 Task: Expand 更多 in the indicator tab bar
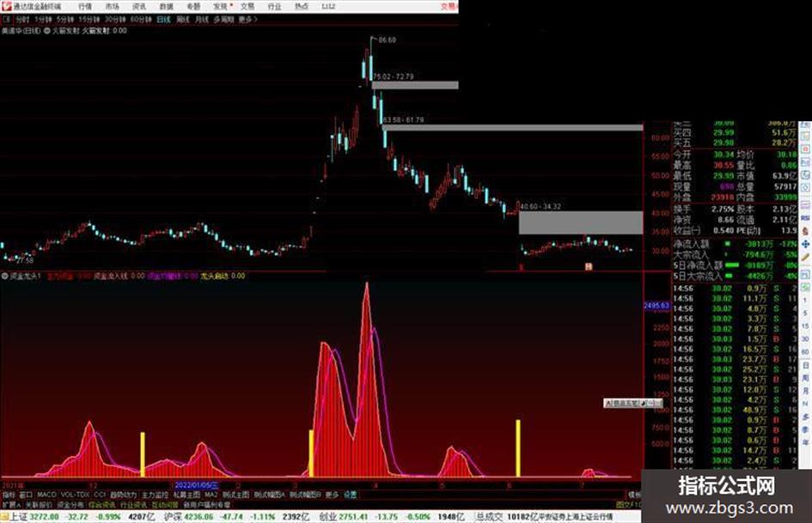[x=332, y=495]
